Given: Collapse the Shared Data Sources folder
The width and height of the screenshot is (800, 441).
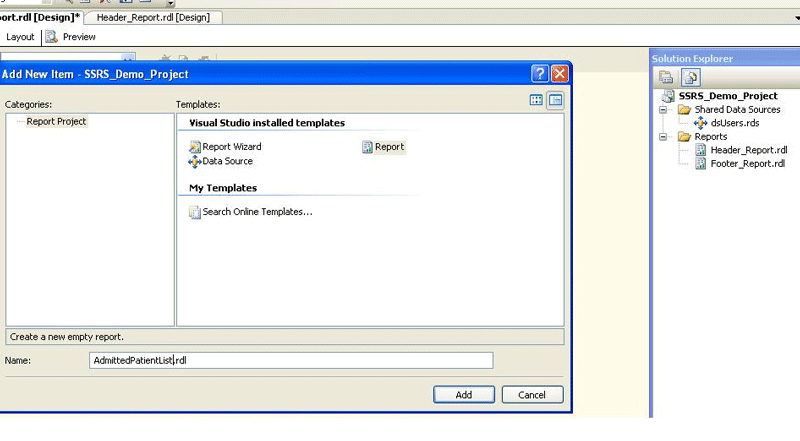Looking at the screenshot, I should pos(663,110).
